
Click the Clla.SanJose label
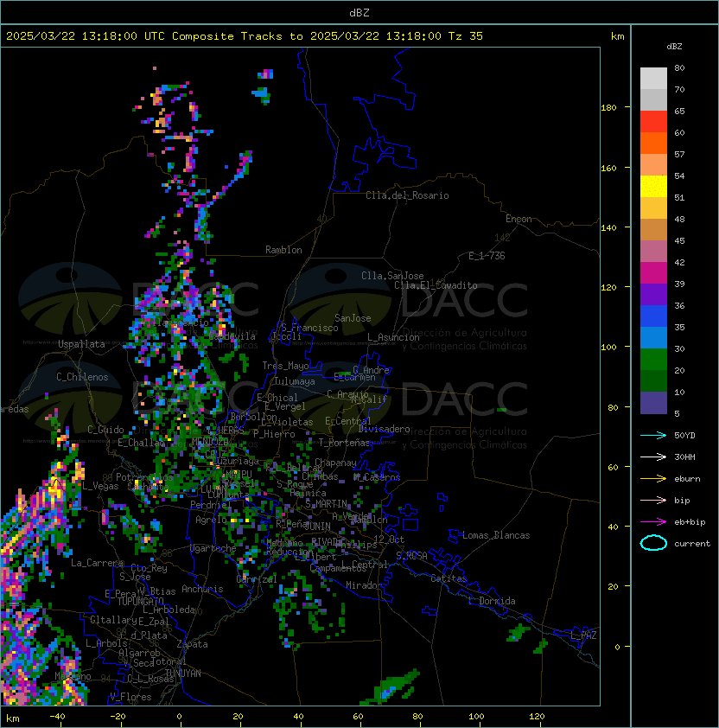click(x=392, y=276)
